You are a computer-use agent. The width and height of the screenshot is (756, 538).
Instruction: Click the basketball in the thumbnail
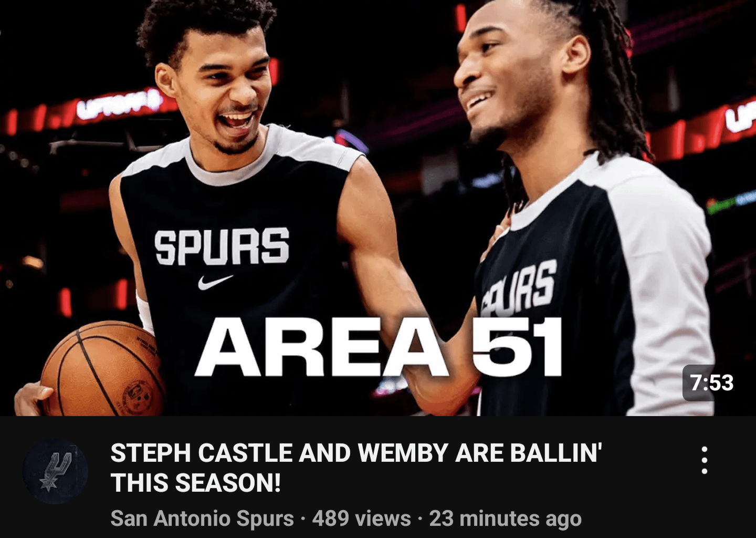click(x=102, y=369)
